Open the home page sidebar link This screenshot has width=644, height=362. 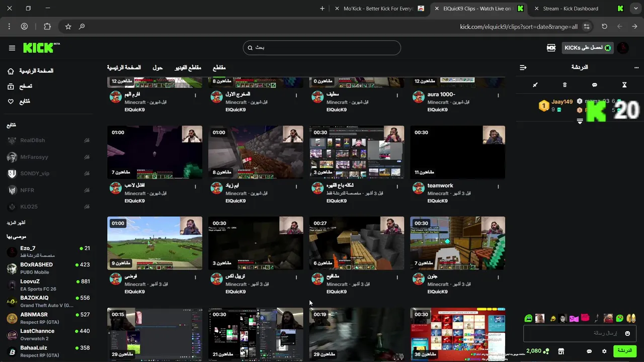30,71
